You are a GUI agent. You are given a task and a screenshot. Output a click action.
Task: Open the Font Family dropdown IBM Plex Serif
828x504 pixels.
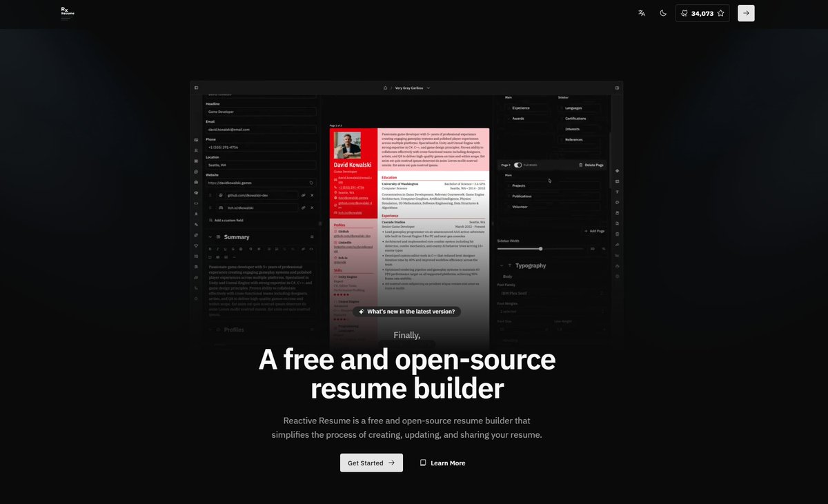coord(552,294)
